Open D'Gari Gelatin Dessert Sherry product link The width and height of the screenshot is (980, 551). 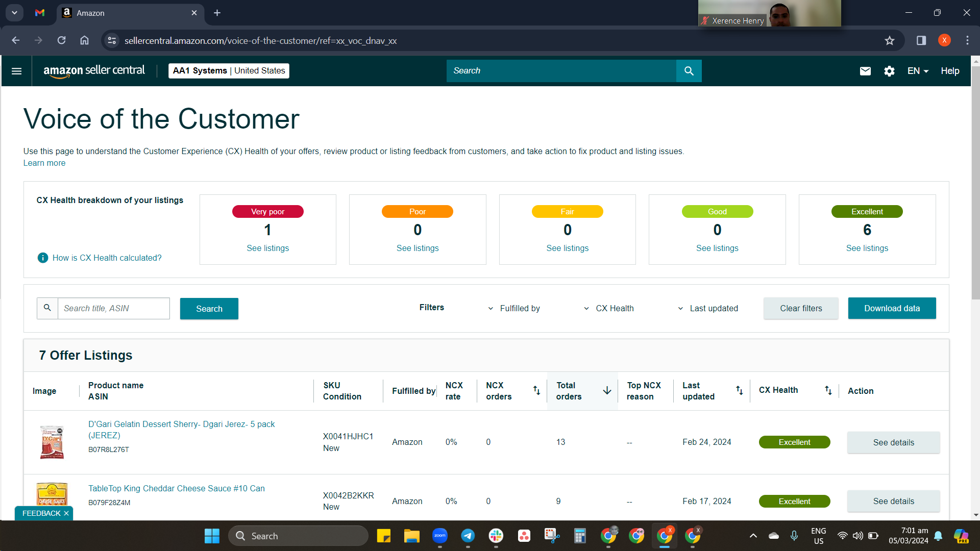pyautogui.click(x=181, y=430)
